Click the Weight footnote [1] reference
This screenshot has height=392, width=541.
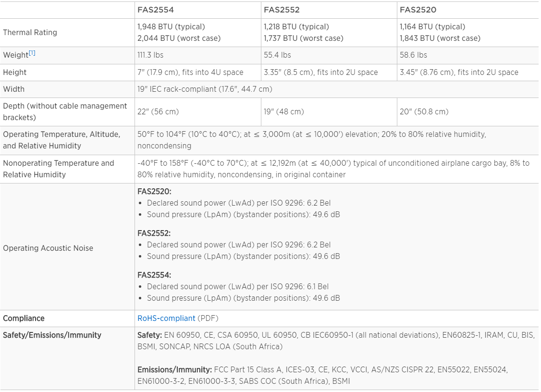point(32,53)
